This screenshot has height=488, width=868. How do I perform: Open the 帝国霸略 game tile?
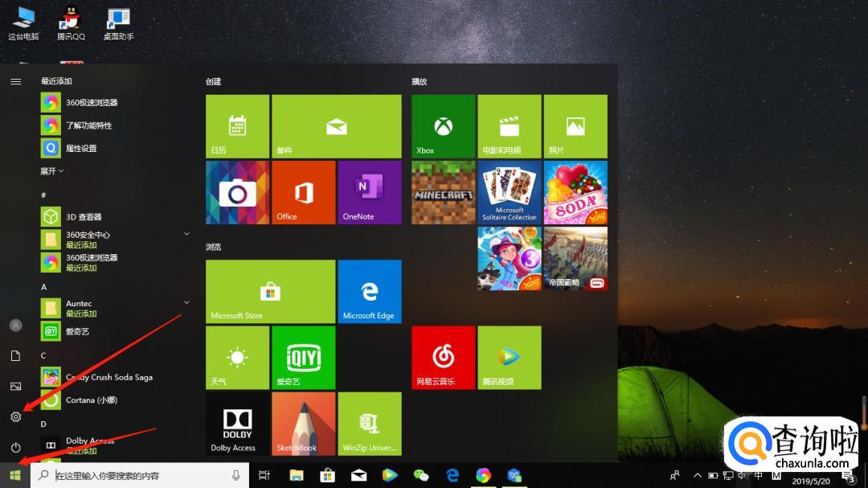[x=575, y=259]
